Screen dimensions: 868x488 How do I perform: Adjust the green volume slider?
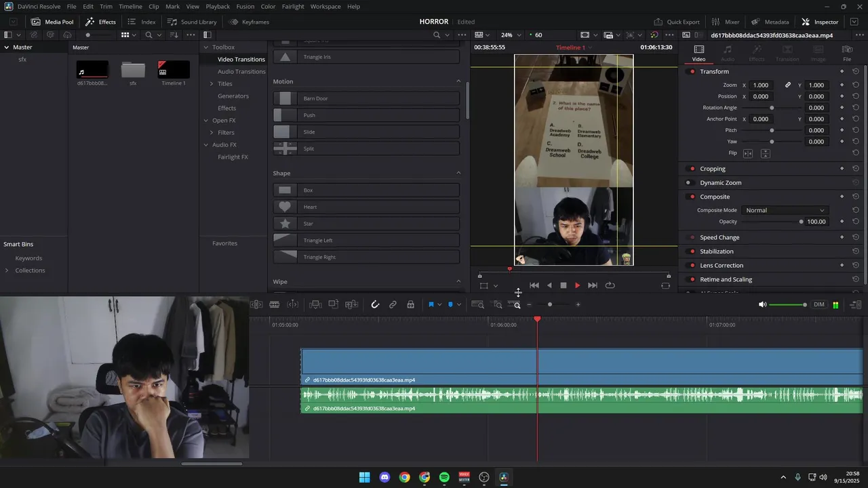(x=788, y=305)
